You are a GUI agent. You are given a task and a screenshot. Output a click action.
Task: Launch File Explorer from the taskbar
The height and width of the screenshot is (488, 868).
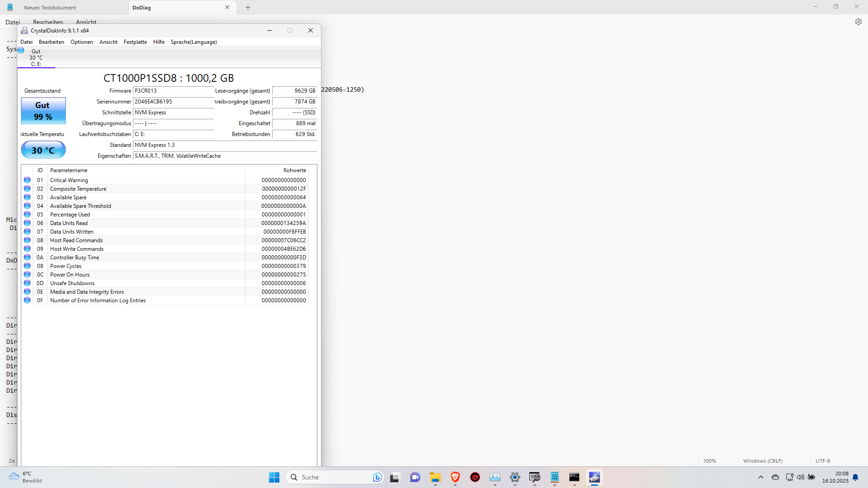[x=435, y=477]
